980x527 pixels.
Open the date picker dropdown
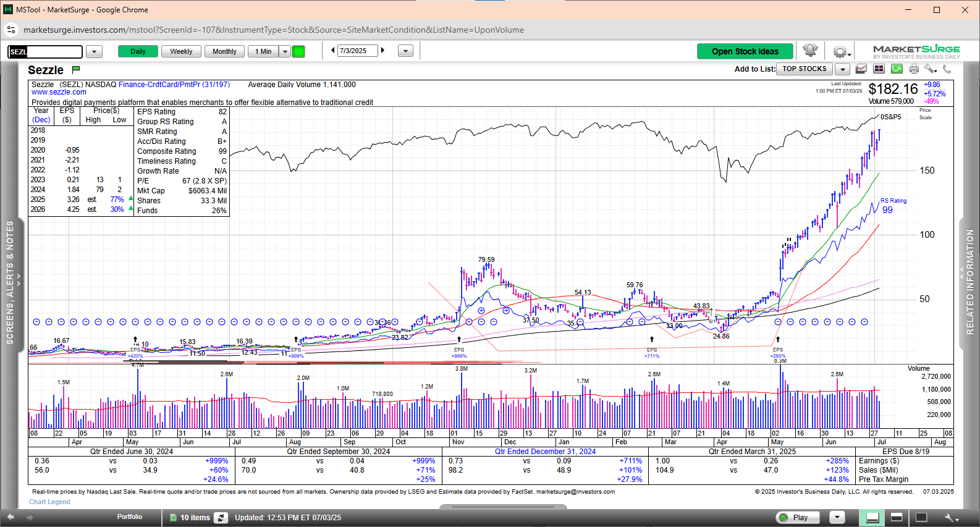click(x=405, y=51)
